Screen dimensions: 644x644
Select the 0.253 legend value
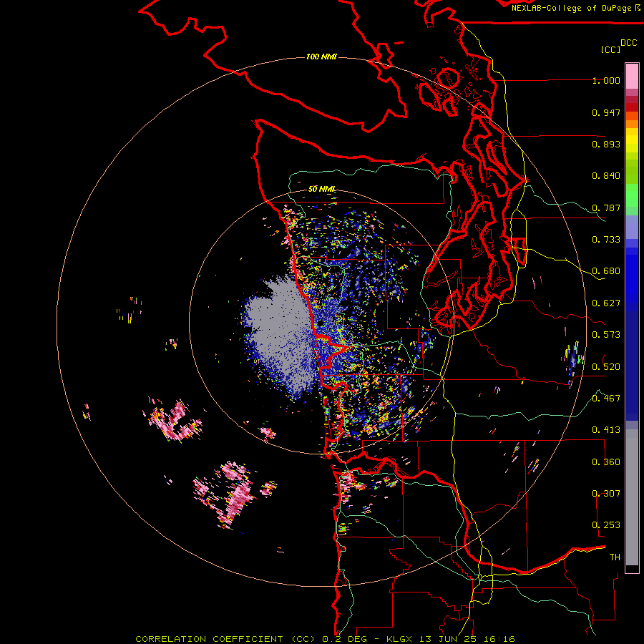click(x=606, y=525)
